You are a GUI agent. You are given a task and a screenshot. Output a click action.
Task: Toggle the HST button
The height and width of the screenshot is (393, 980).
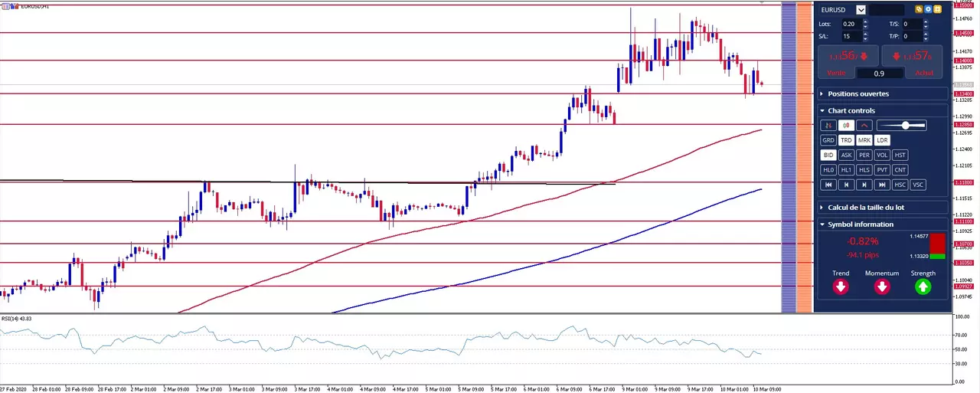900,155
